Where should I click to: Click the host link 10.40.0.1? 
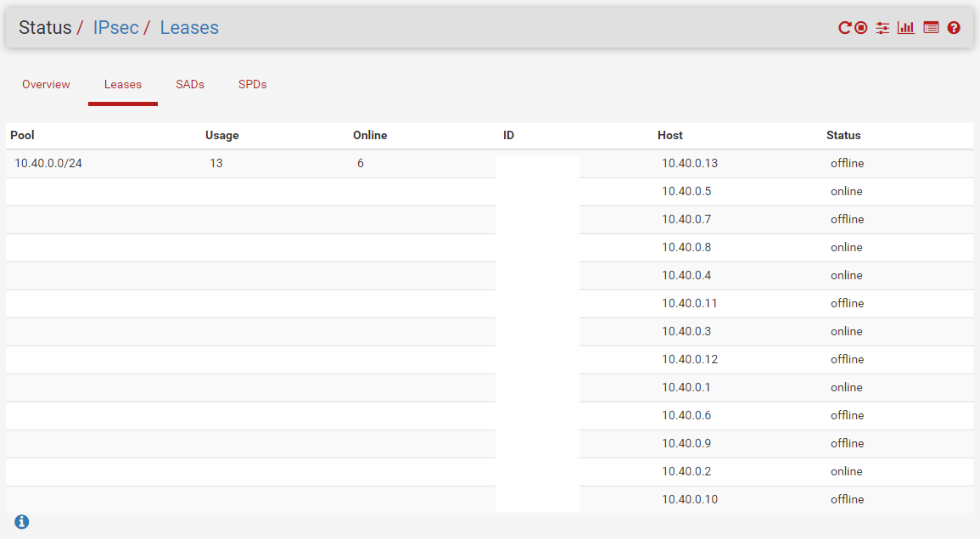click(686, 387)
